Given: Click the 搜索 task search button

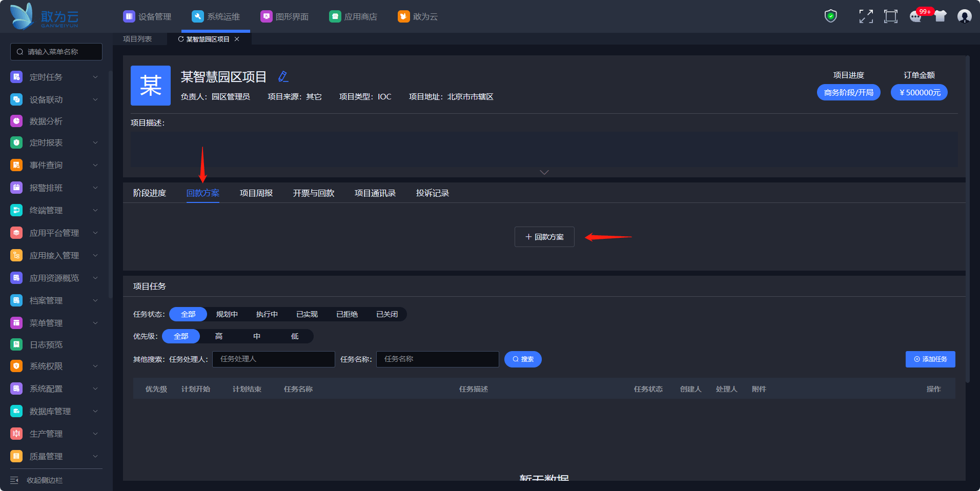Looking at the screenshot, I should click(523, 359).
